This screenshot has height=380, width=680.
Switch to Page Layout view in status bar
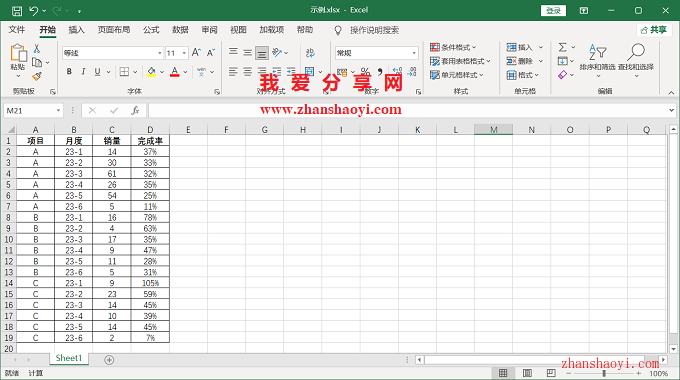point(527,373)
